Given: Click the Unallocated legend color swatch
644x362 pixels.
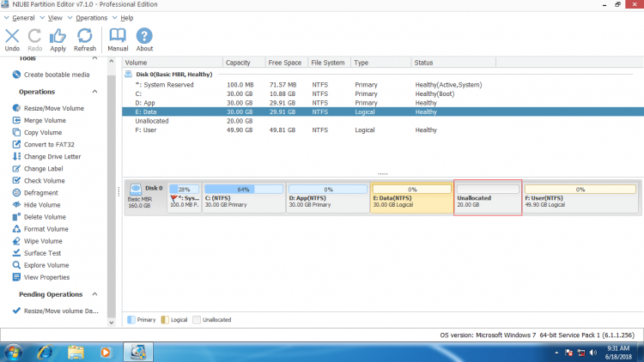Looking at the screenshot, I should click(x=197, y=320).
